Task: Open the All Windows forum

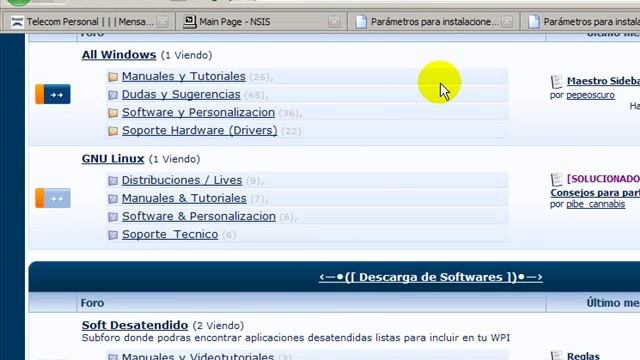Action: pyautogui.click(x=119, y=55)
